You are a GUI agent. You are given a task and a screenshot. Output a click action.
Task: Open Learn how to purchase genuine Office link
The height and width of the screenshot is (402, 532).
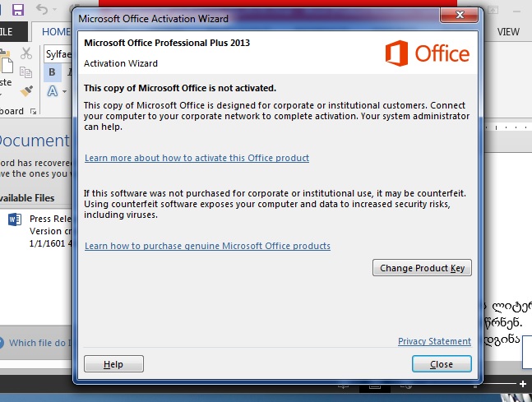207,246
